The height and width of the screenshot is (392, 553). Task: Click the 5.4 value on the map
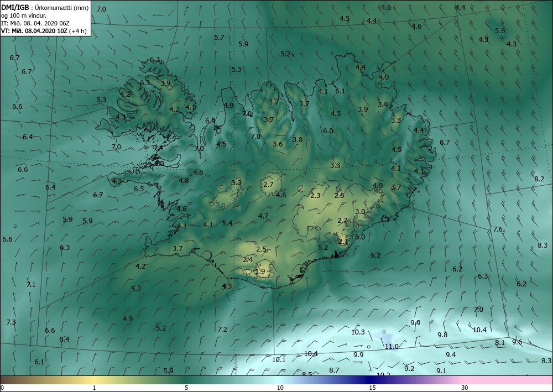coord(227,223)
